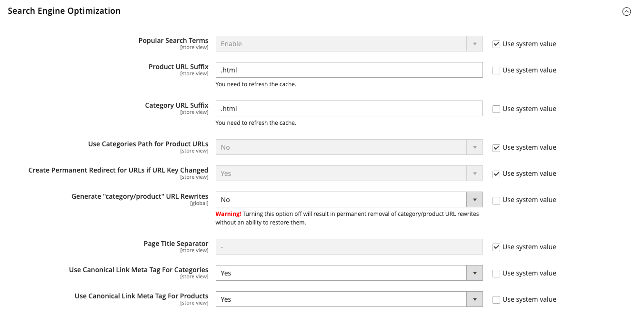This screenshot has width=644, height=316.
Task: Click the Popular Search Terms dropdown arrow
Action: click(x=474, y=43)
